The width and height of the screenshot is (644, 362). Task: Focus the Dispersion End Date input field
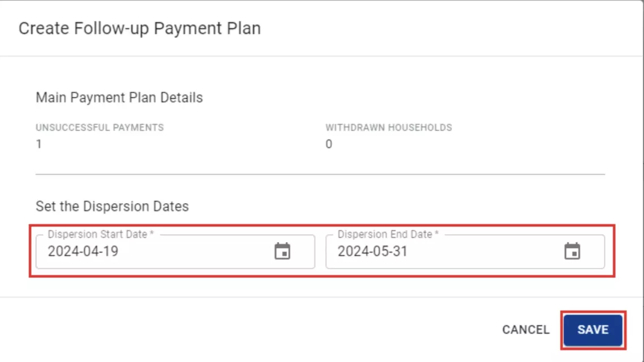tap(465, 251)
